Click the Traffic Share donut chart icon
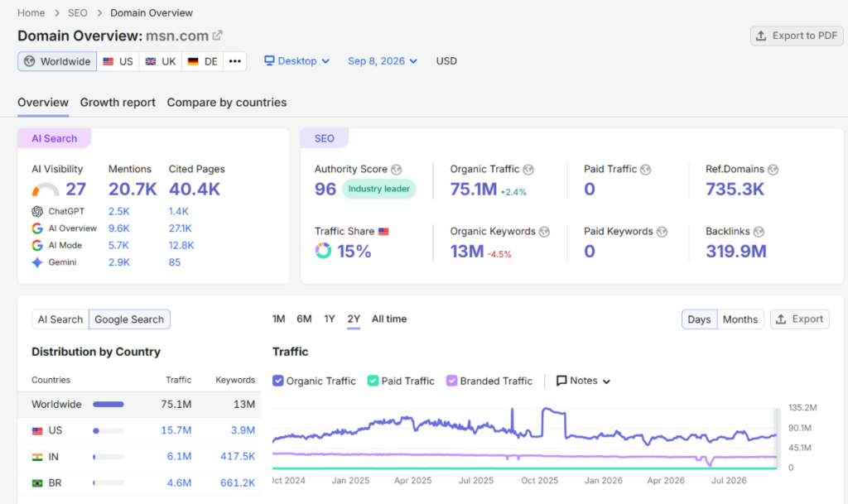 [323, 251]
